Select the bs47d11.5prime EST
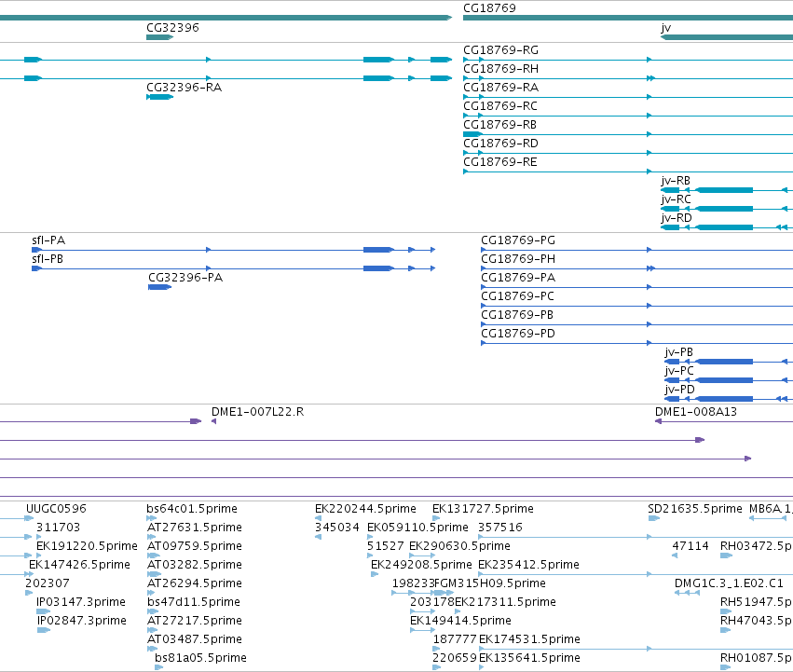Image resolution: width=793 pixels, height=672 pixels. pyautogui.click(x=194, y=602)
